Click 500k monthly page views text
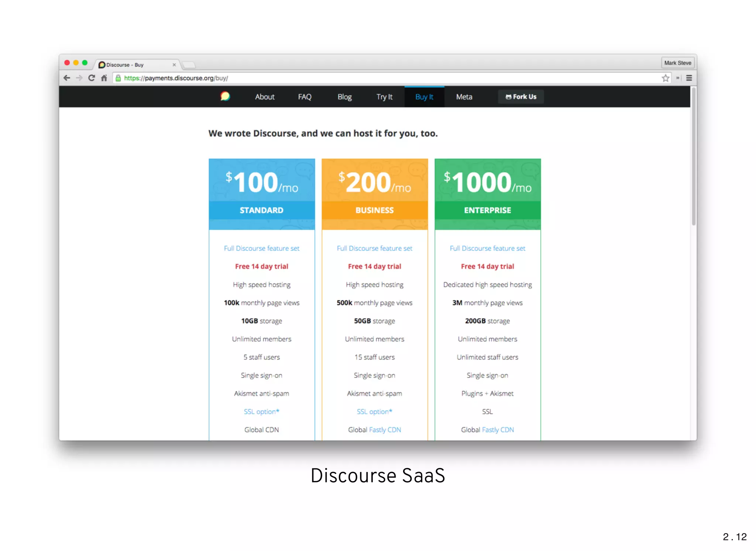The image size is (756, 551). 374,303
